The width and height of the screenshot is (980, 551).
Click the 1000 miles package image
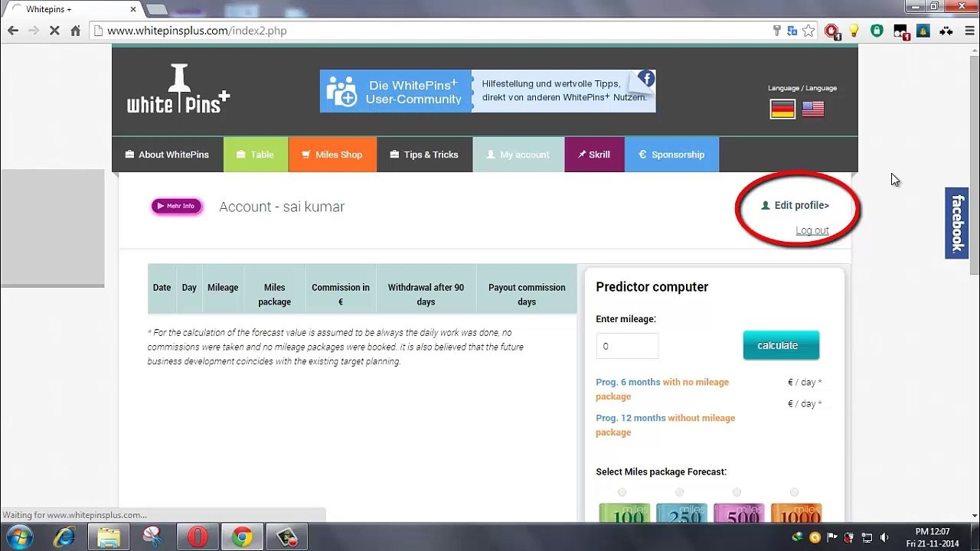[x=796, y=512]
